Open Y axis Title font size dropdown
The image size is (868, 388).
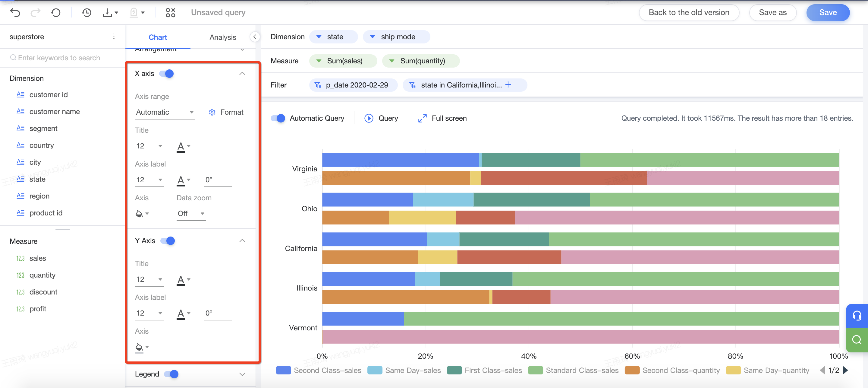pyautogui.click(x=149, y=279)
